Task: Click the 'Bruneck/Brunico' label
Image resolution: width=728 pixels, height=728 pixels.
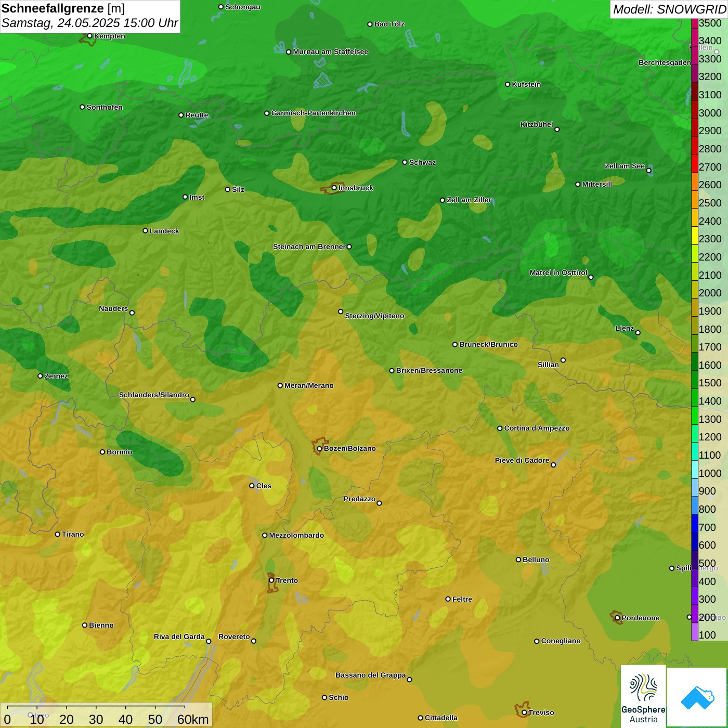Action: tap(488, 344)
